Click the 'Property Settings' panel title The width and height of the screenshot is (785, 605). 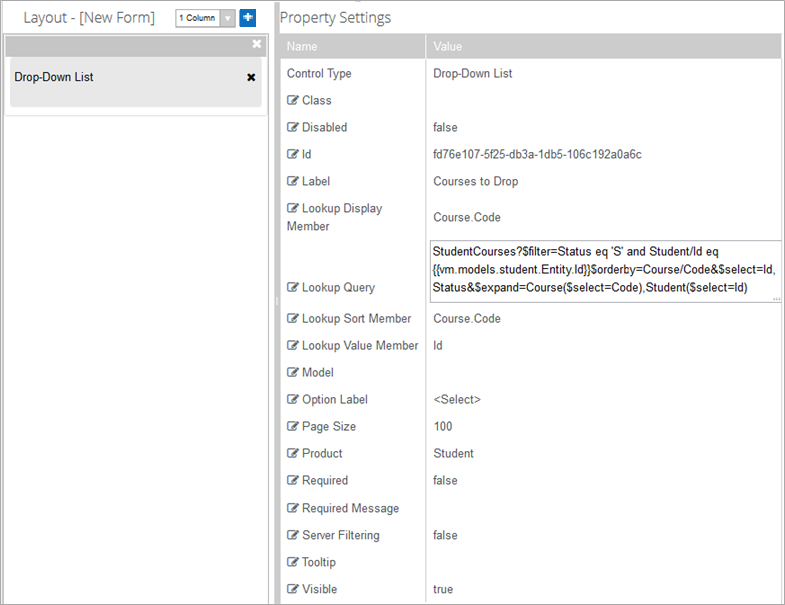pyautogui.click(x=335, y=18)
